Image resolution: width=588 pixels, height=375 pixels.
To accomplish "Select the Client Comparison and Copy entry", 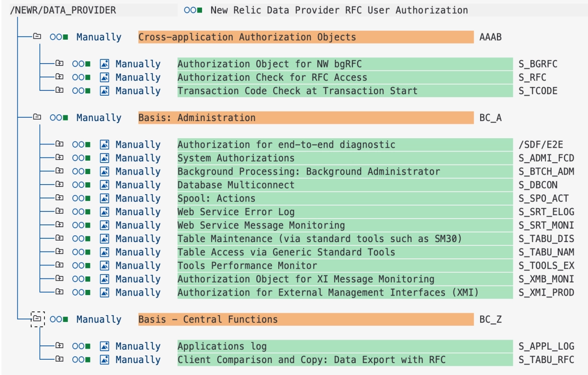I will click(345, 360).
